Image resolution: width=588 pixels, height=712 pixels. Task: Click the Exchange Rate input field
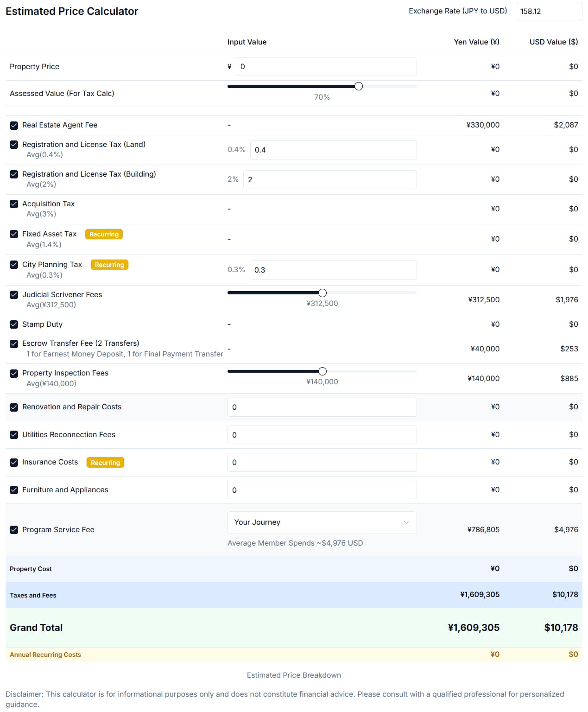[548, 11]
